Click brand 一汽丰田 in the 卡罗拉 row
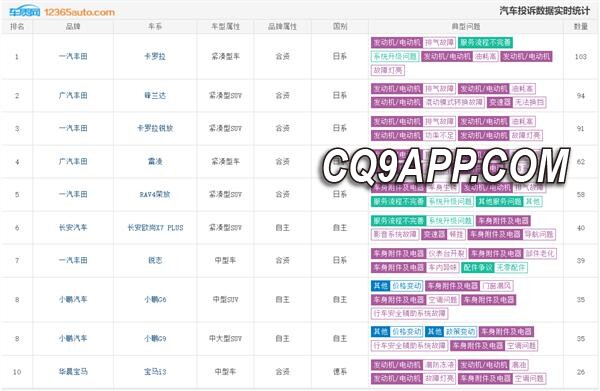Image resolution: width=600 pixels, height=391 pixels. coord(73,56)
